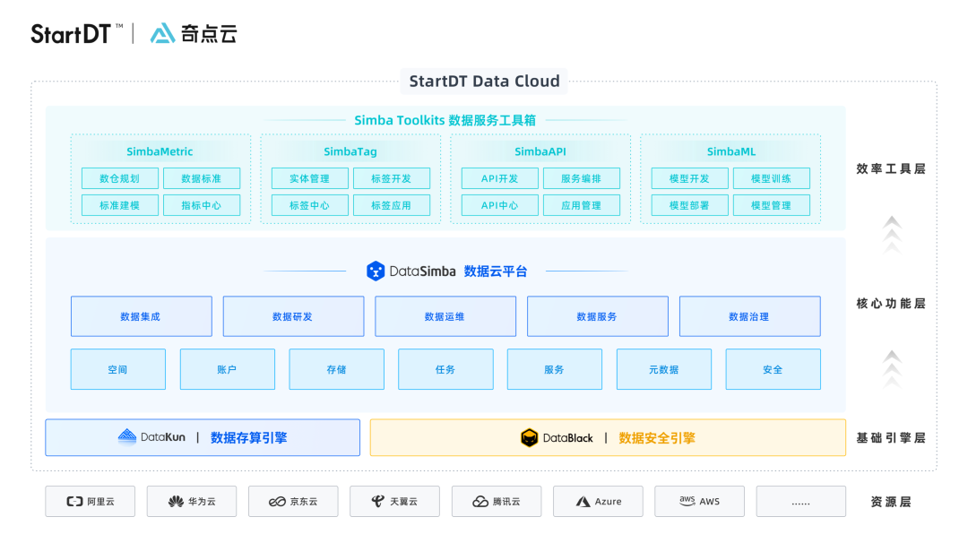Select the 服务编排 box

pos(582,178)
